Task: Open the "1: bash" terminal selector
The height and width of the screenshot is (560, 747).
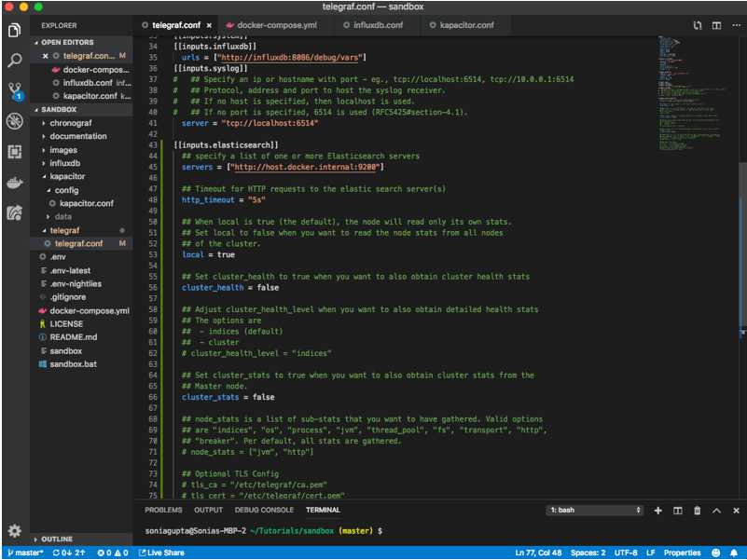Action: coord(594,510)
